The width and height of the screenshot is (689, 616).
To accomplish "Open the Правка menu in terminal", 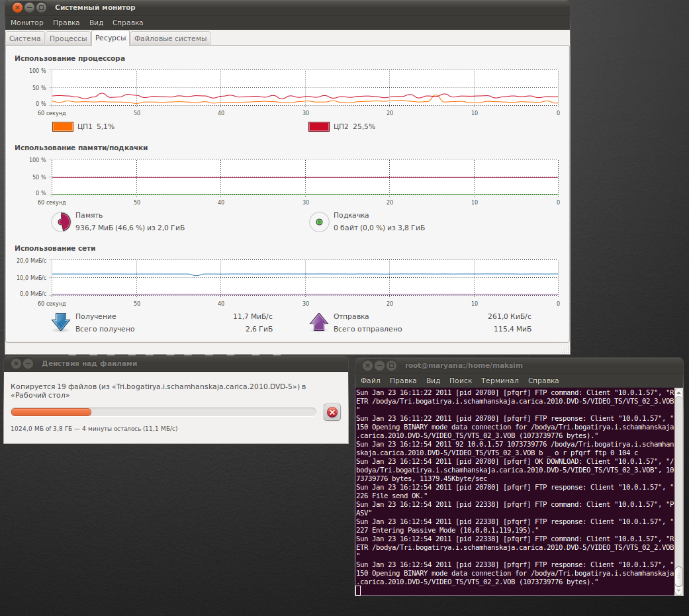I will coord(403,380).
